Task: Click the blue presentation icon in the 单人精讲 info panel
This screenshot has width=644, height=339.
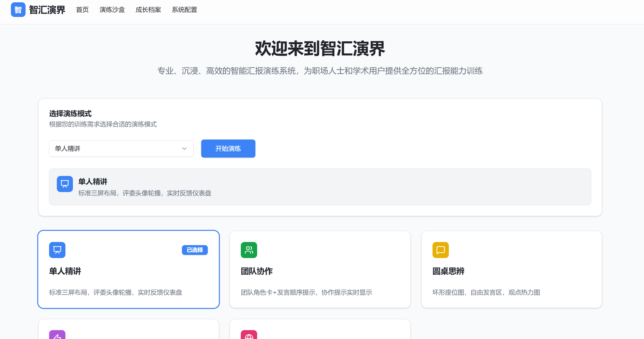Action: click(65, 184)
